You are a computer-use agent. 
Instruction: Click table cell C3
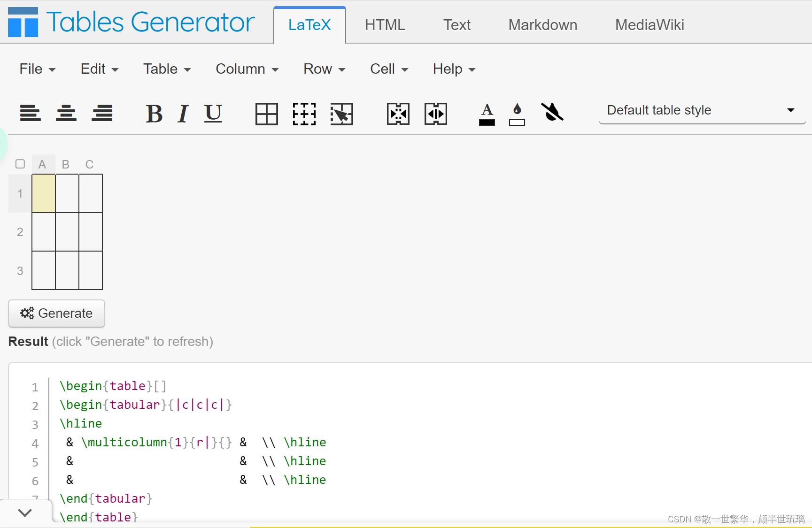[91, 270]
